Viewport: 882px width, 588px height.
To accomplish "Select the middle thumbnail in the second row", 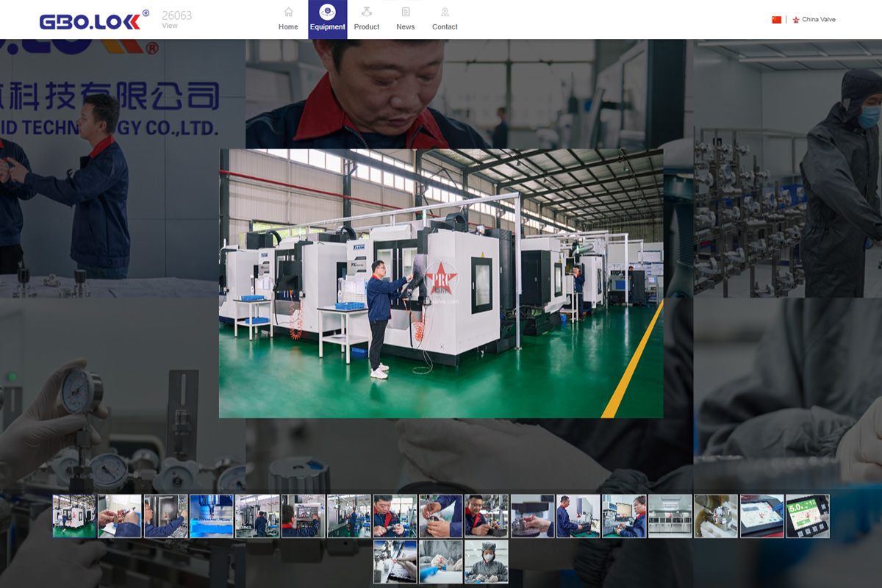I will (x=440, y=562).
